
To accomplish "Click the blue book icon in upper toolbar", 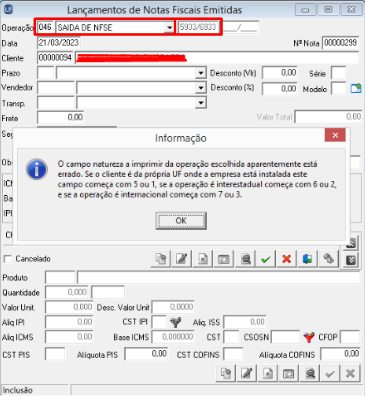I will click(307, 259).
